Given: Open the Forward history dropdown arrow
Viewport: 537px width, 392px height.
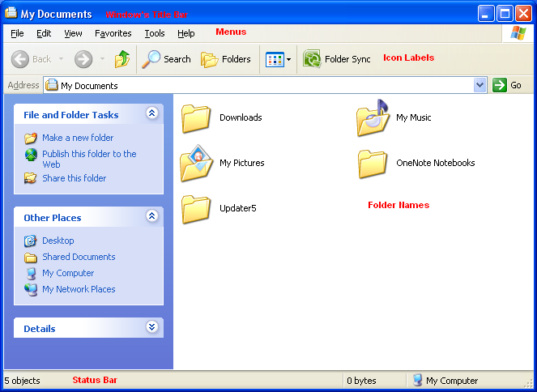Looking at the screenshot, I should coord(102,59).
